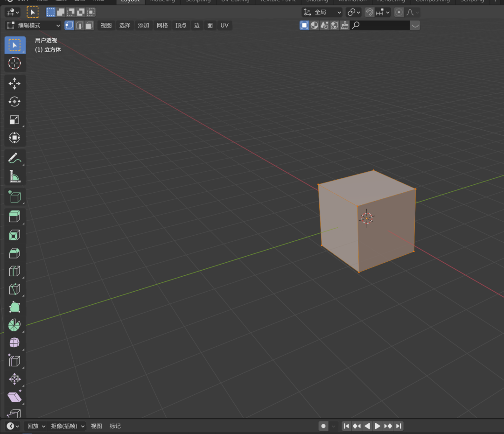Click the world/HDR asset type icon
This screenshot has height=434, width=504.
click(335, 25)
